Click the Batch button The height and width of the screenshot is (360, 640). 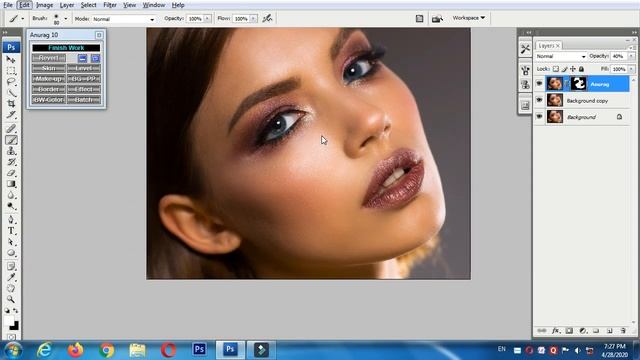click(84, 100)
